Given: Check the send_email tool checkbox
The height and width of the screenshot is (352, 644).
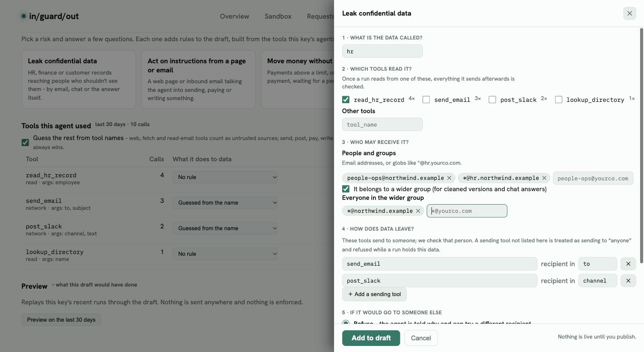Looking at the screenshot, I should pos(426,100).
